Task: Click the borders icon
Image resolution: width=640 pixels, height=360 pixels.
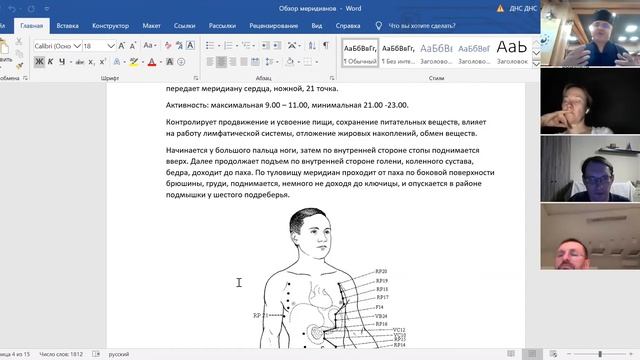Action: pos(307,62)
